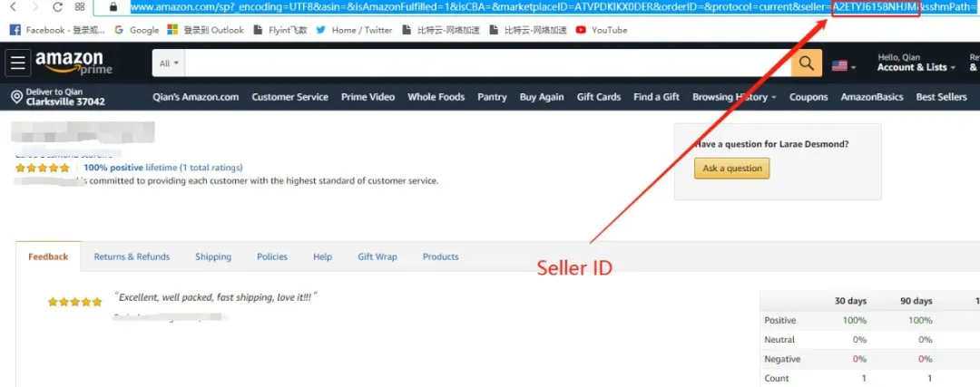Screen dimensions: 980x387
Task: Open the 100% positive ratings link
Action: pos(113,168)
